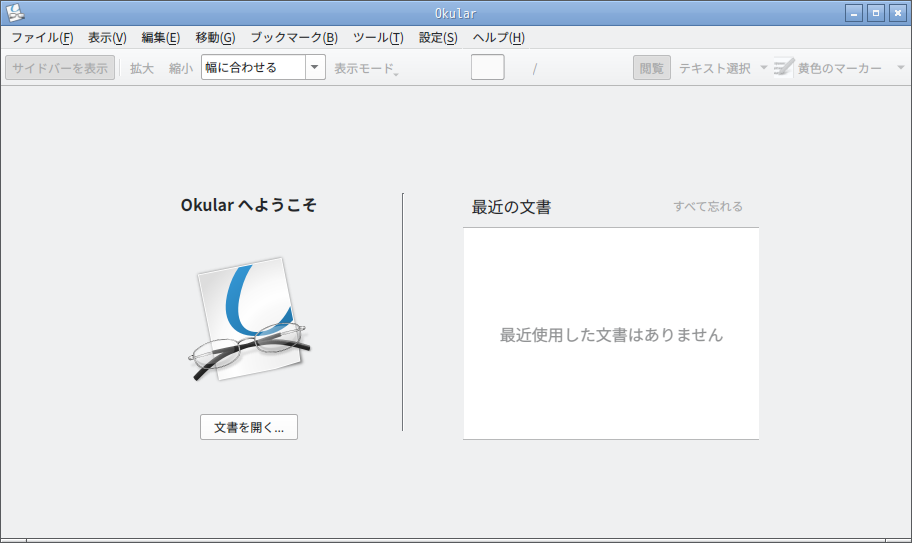This screenshot has height=543, width=912.
Task: Open the 編集(E) menu
Action: (161, 38)
